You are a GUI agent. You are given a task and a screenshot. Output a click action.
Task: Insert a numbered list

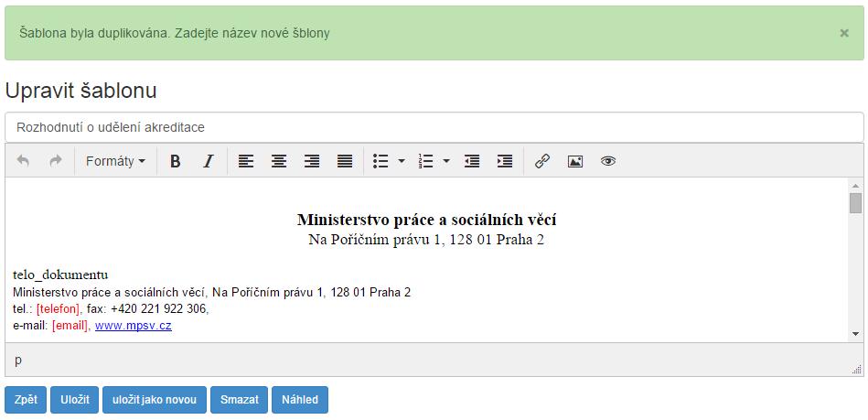coord(425,161)
